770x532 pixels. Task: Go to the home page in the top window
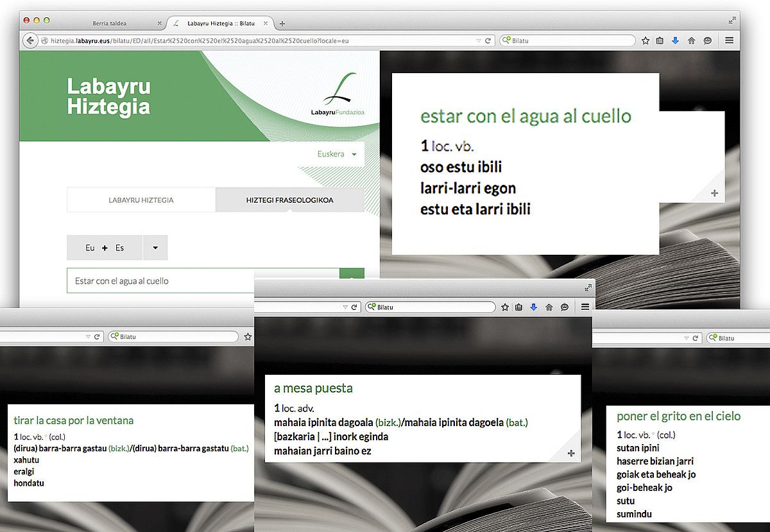691,40
